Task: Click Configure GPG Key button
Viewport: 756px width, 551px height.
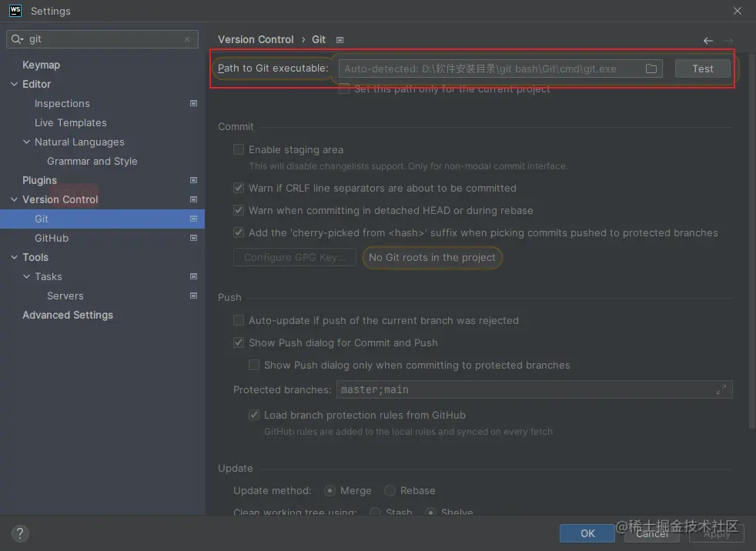Action: click(x=295, y=258)
